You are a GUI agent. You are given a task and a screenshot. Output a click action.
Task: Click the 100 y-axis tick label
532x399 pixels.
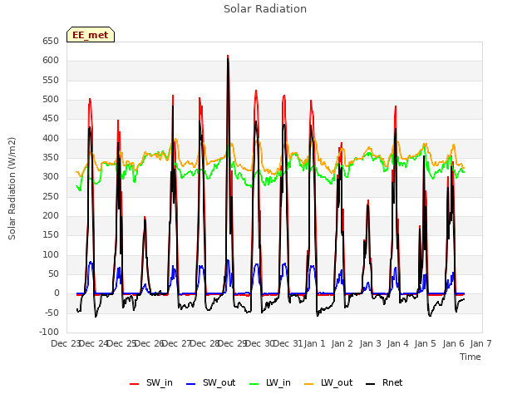(x=51, y=254)
